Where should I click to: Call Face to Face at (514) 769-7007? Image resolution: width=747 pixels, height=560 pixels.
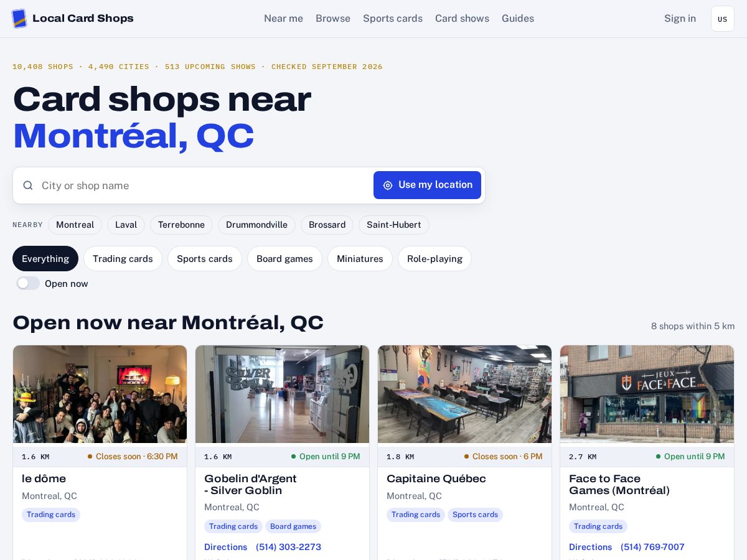pos(652,547)
